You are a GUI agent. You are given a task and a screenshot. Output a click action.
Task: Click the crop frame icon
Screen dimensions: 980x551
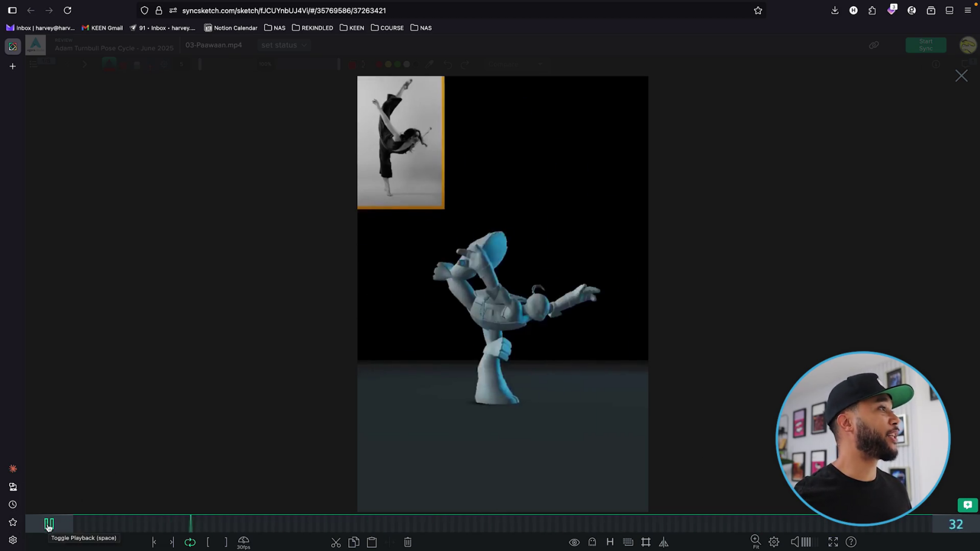[646, 542]
